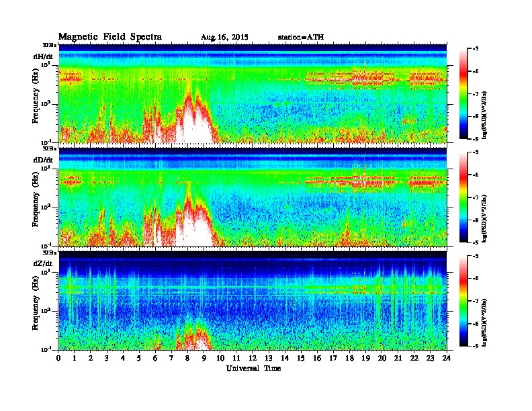Click the log(PSD) label beside dH/dt color scale
The width and height of the screenshot is (532, 411).
[x=484, y=115]
